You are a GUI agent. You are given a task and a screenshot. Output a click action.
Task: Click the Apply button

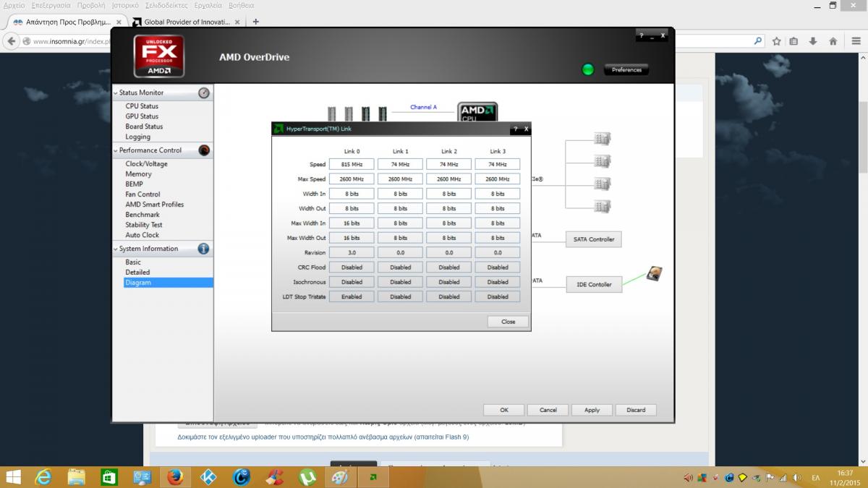pos(592,410)
